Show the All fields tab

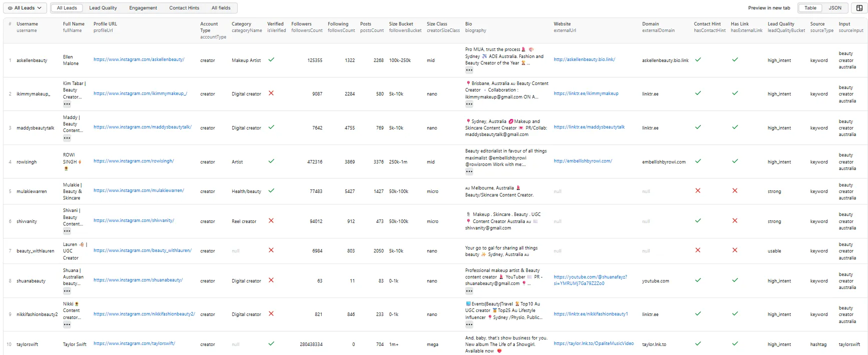click(221, 8)
